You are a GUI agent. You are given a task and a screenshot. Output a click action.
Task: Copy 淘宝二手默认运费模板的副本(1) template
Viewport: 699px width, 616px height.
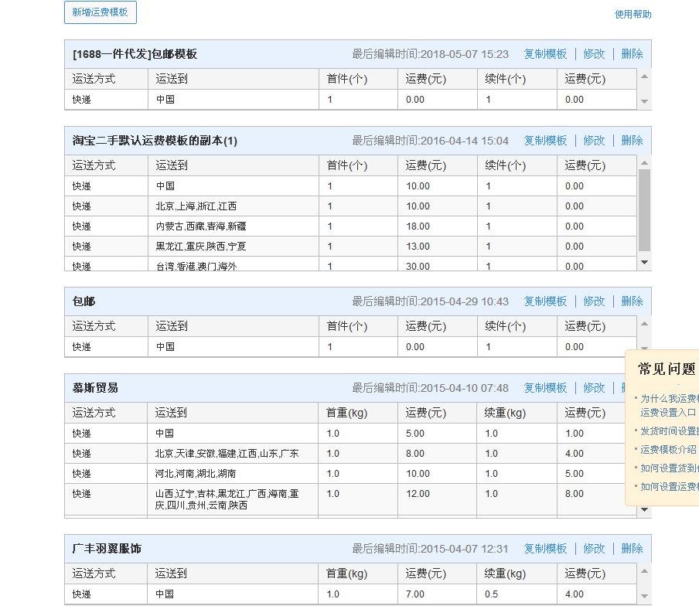[x=544, y=140]
